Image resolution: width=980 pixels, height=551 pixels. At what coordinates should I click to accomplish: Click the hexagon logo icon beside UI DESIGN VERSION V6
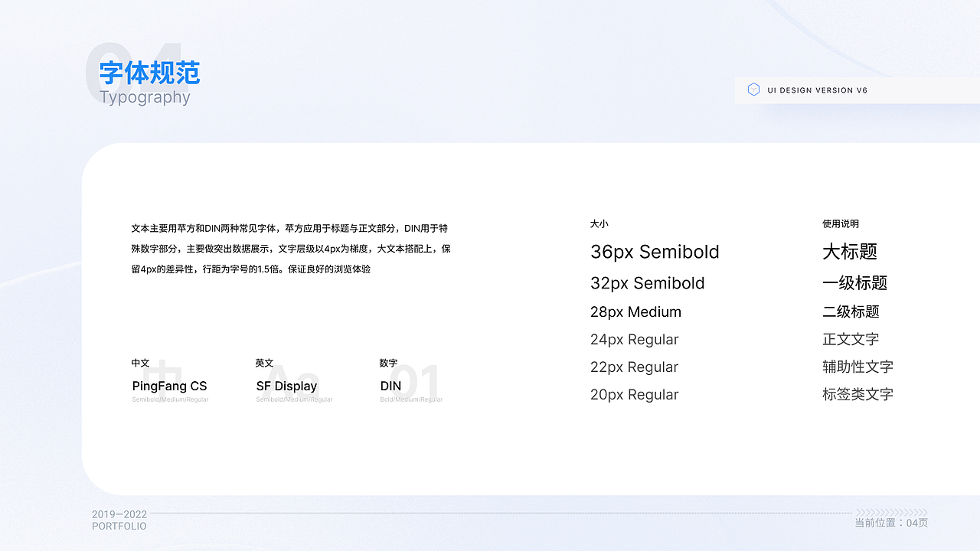753,90
